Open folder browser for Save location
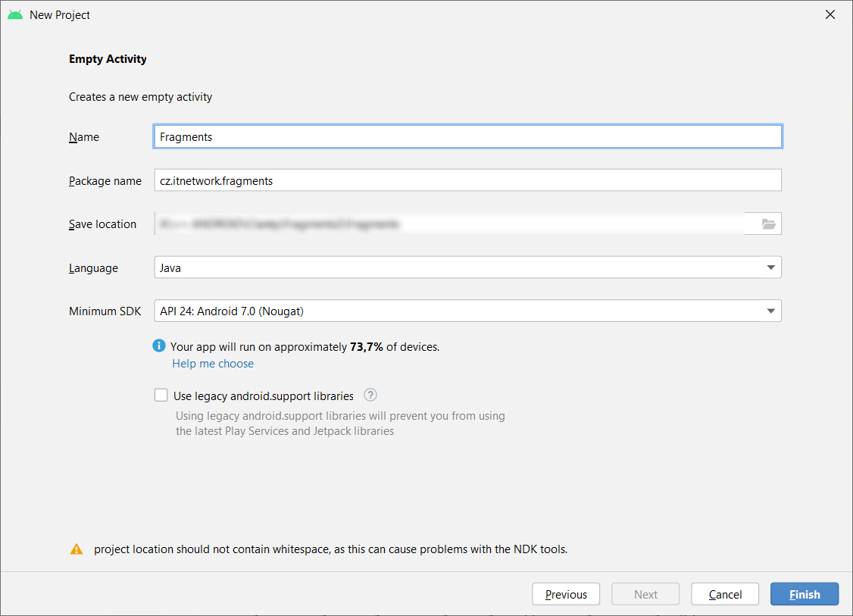Screen dimensions: 853x616 (768, 224)
